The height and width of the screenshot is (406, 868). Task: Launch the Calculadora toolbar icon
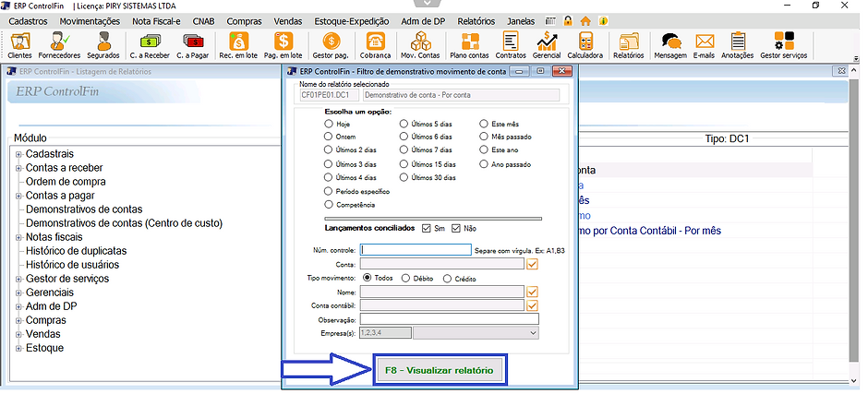pos(585,45)
